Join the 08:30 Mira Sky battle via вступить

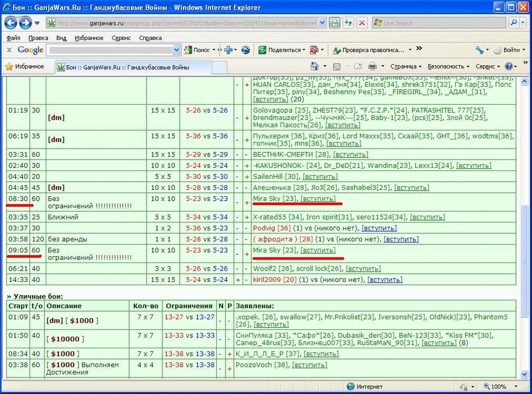tap(318, 198)
